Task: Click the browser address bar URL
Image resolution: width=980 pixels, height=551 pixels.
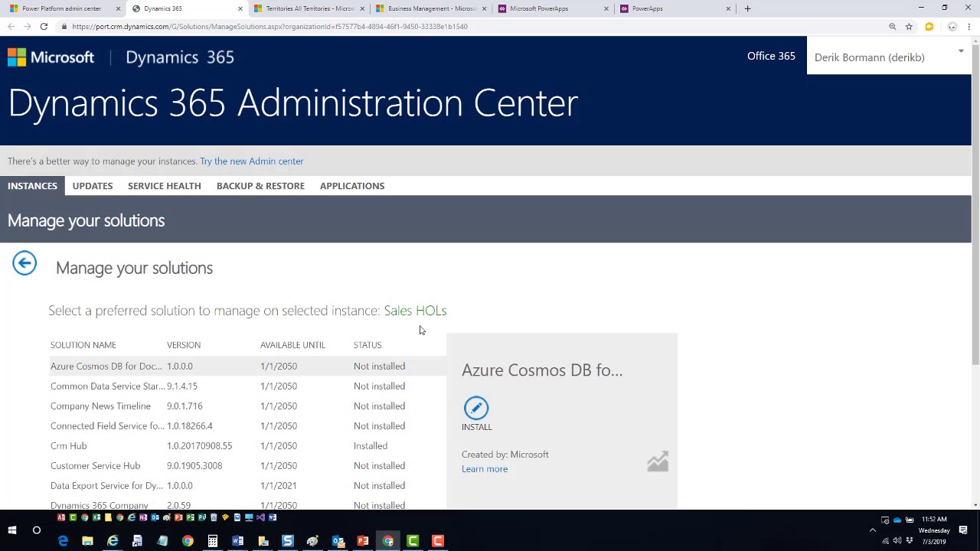Action: coord(269,27)
